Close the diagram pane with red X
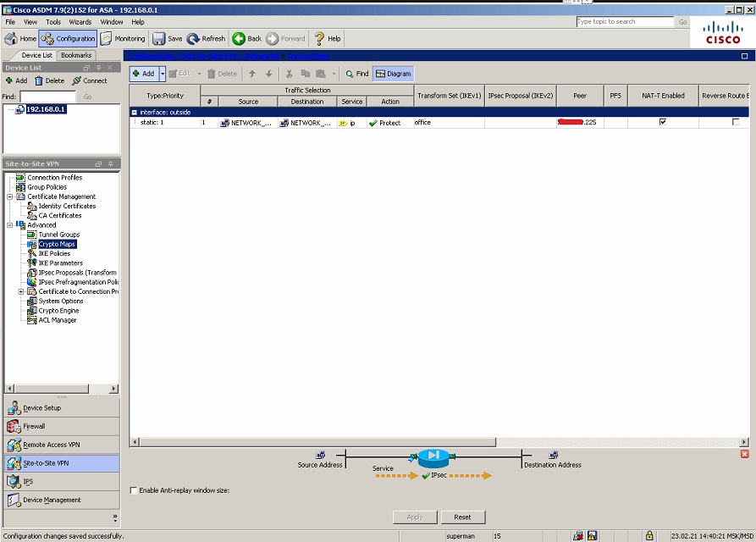756x542 pixels. [x=745, y=454]
